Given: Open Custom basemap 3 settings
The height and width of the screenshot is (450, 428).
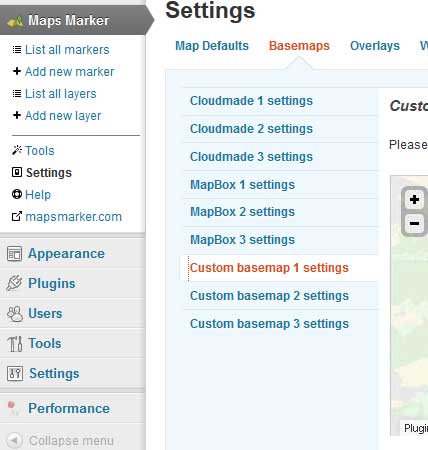Looking at the screenshot, I should [269, 324].
